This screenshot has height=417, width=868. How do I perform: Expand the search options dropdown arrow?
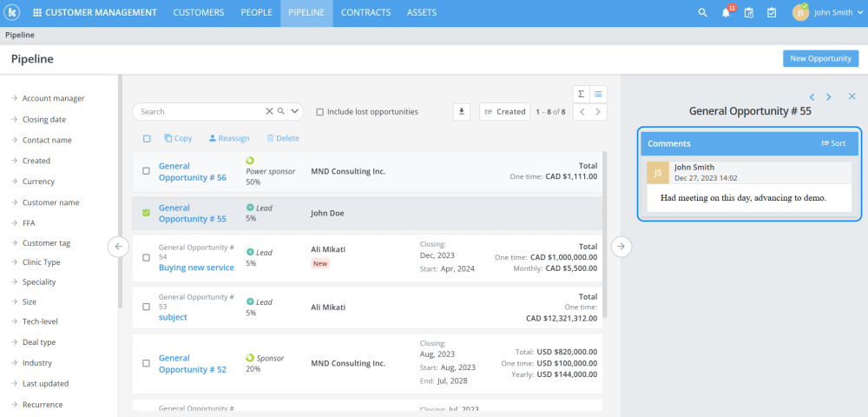point(294,111)
